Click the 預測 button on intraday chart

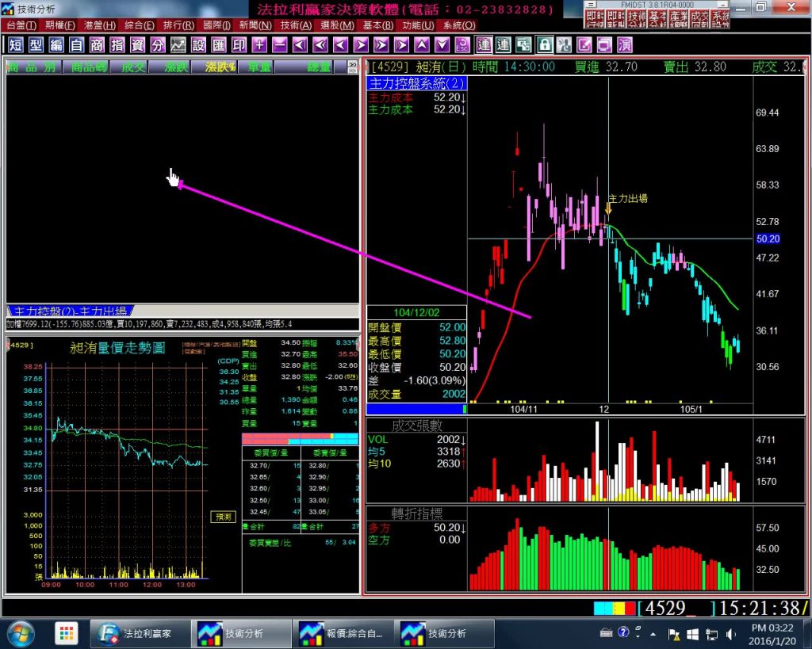223,517
